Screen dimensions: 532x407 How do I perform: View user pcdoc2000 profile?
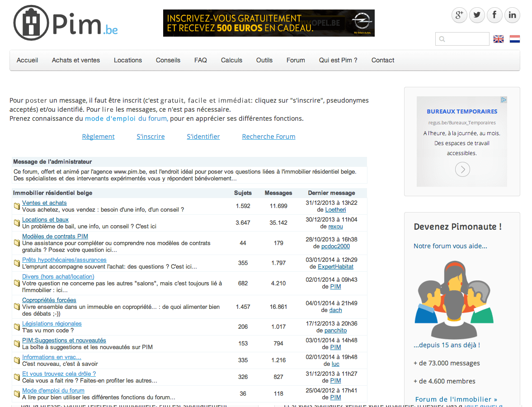click(x=335, y=246)
